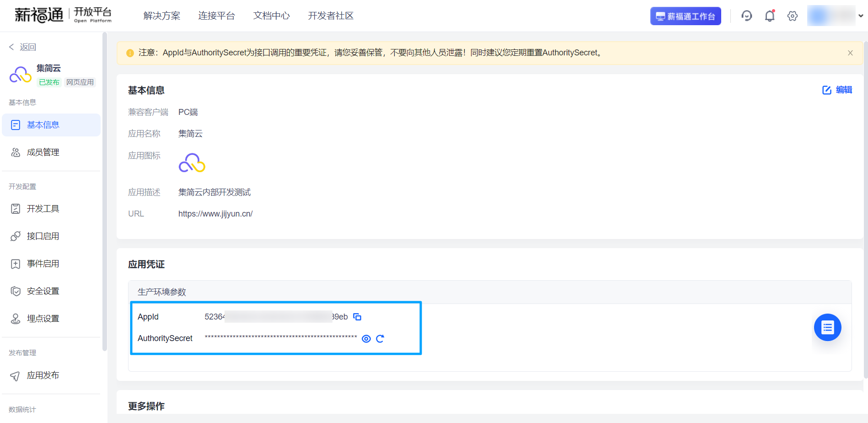Reveal the AuthoritySecret with eye icon

366,339
